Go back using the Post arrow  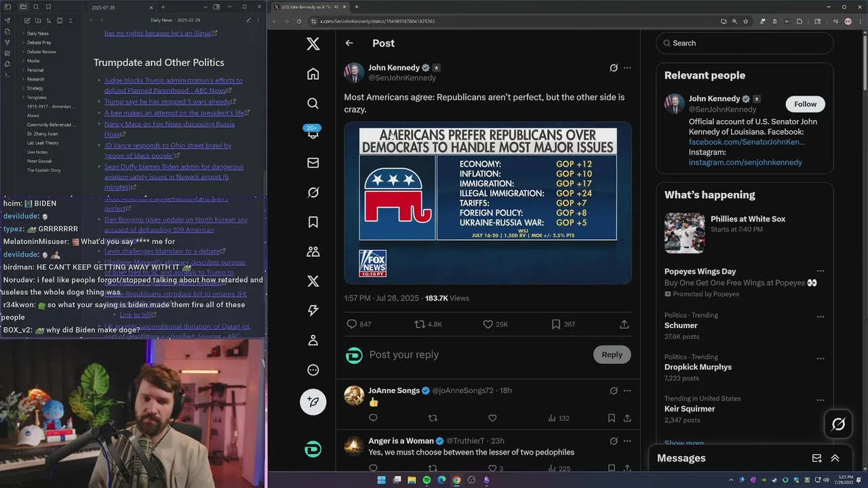coord(349,43)
